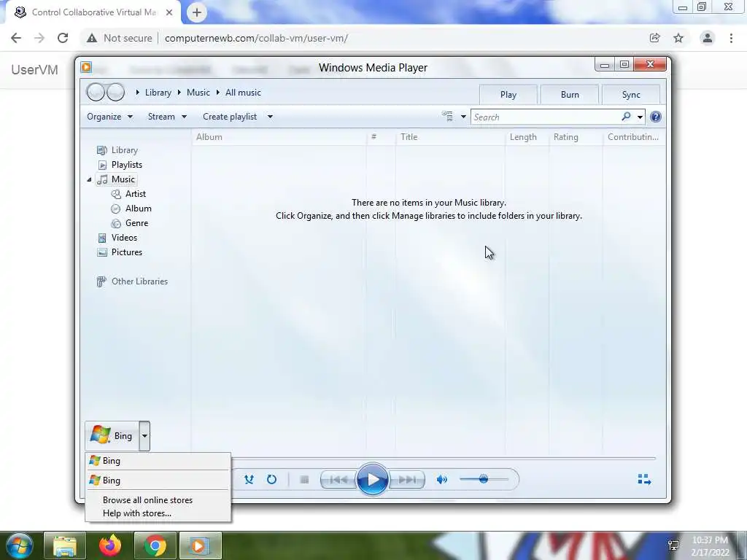
Task: Focus the Search input box
Action: click(x=546, y=117)
